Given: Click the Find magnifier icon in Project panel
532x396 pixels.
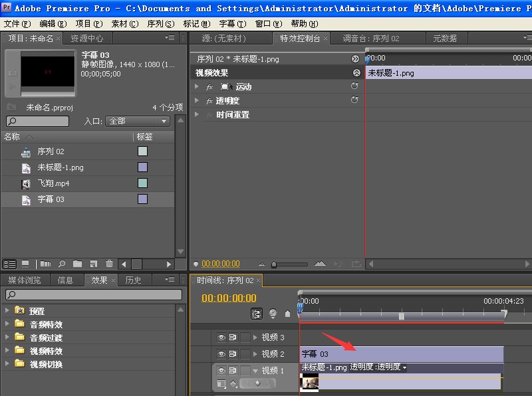Looking at the screenshot, I should [x=62, y=264].
